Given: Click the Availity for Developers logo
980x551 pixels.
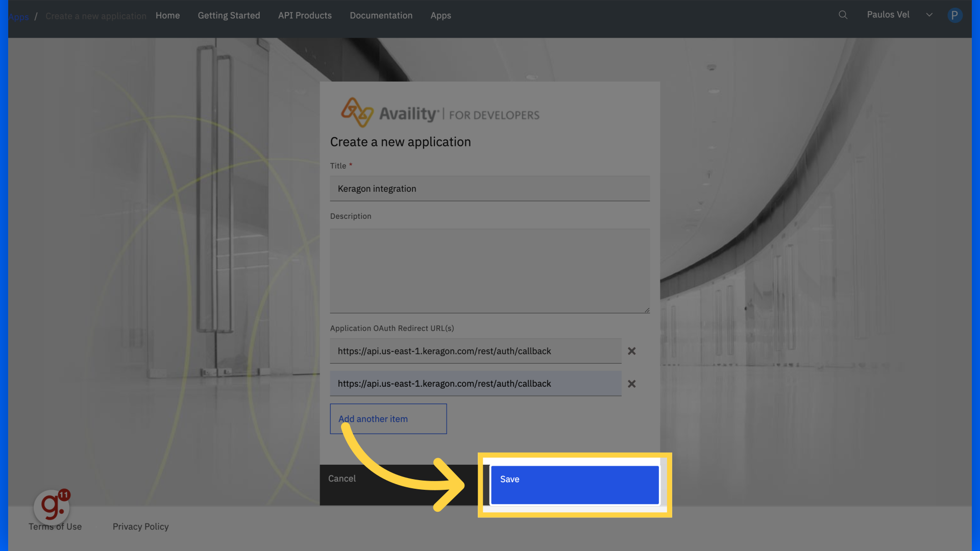Looking at the screenshot, I should click(x=440, y=113).
